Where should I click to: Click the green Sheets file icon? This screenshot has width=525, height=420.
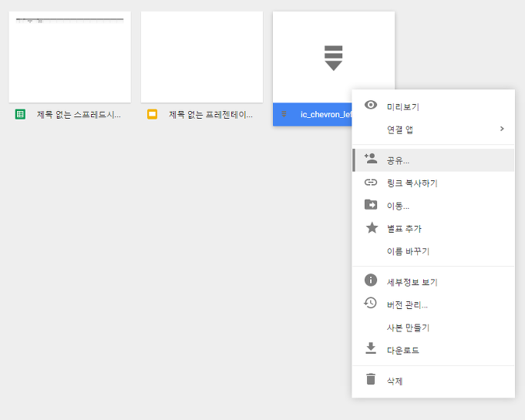(20, 115)
